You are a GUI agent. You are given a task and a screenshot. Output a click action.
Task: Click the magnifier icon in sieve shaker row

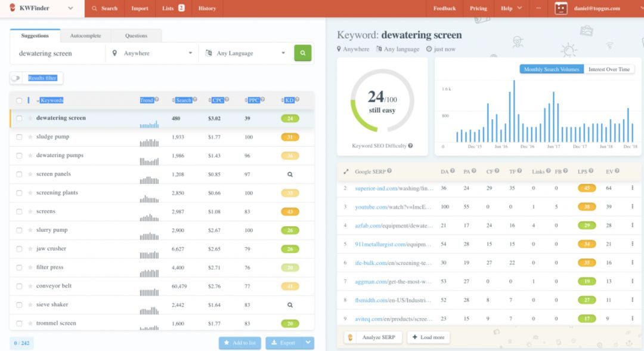pos(290,304)
